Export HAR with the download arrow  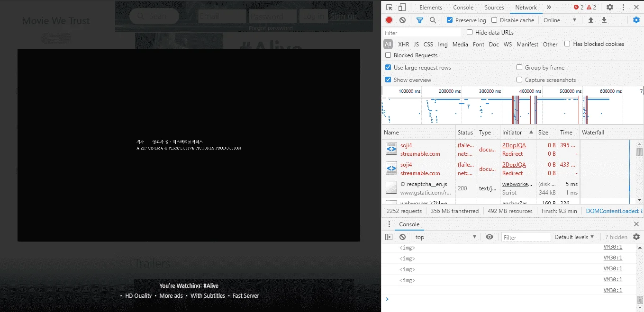[x=604, y=20]
